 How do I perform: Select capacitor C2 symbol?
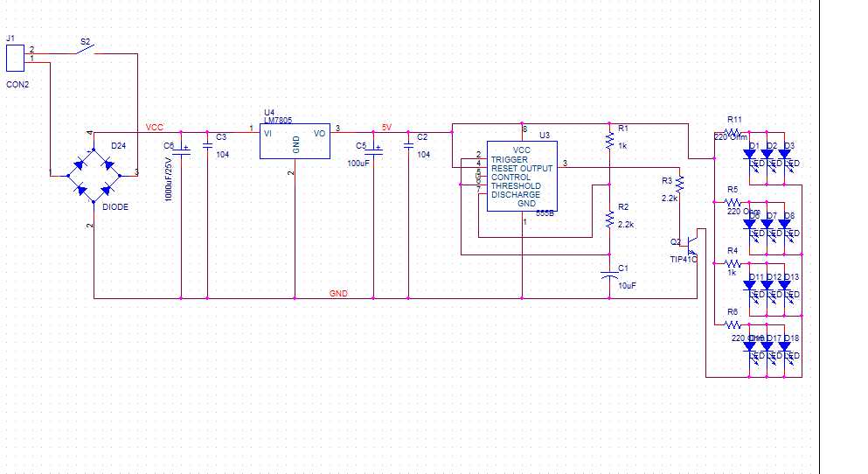tap(408, 146)
